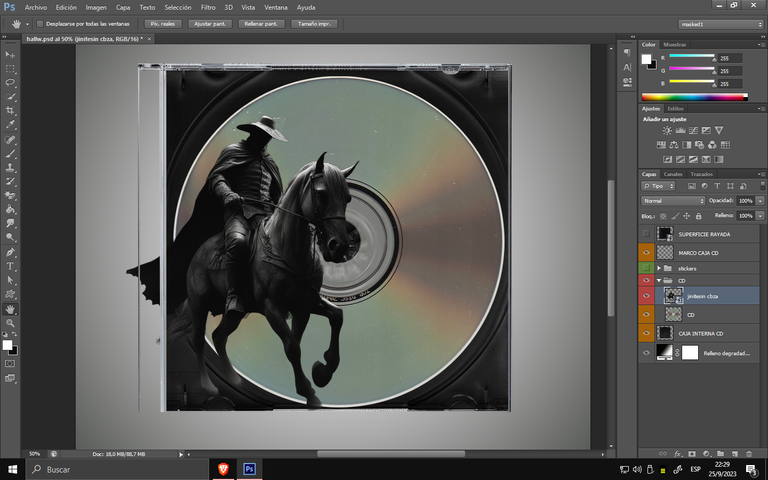Add a Gradient Map adjustment
This screenshot has width=768, height=480.
pyautogui.click(x=719, y=159)
